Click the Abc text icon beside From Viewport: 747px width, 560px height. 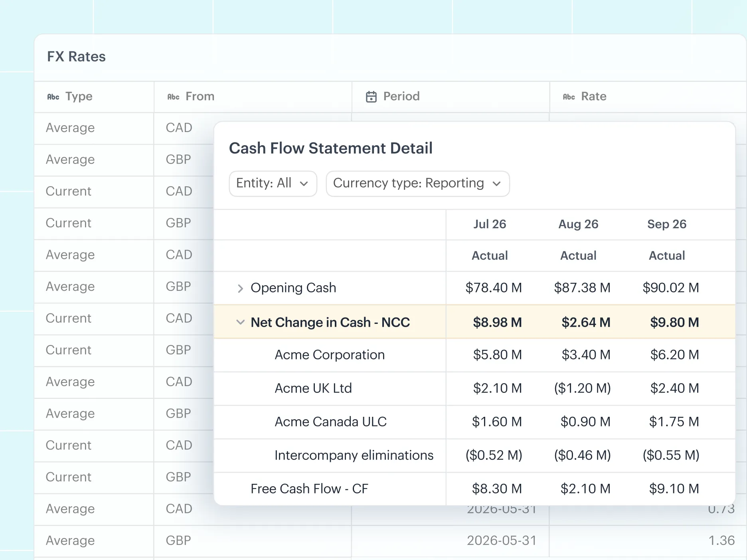pyautogui.click(x=173, y=97)
